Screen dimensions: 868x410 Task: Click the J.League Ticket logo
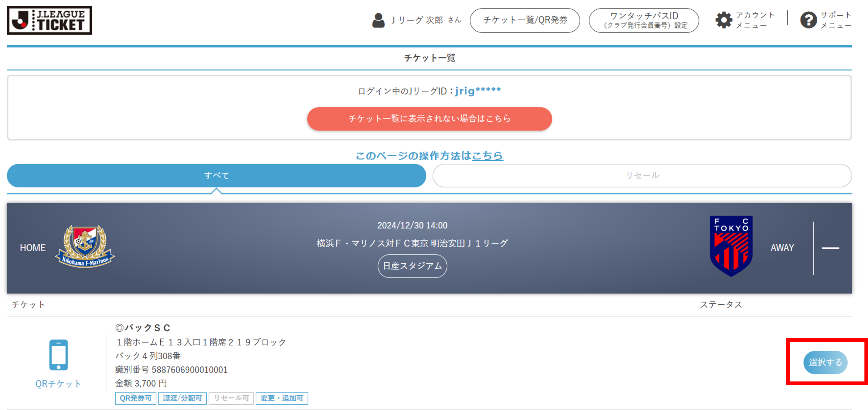49,20
